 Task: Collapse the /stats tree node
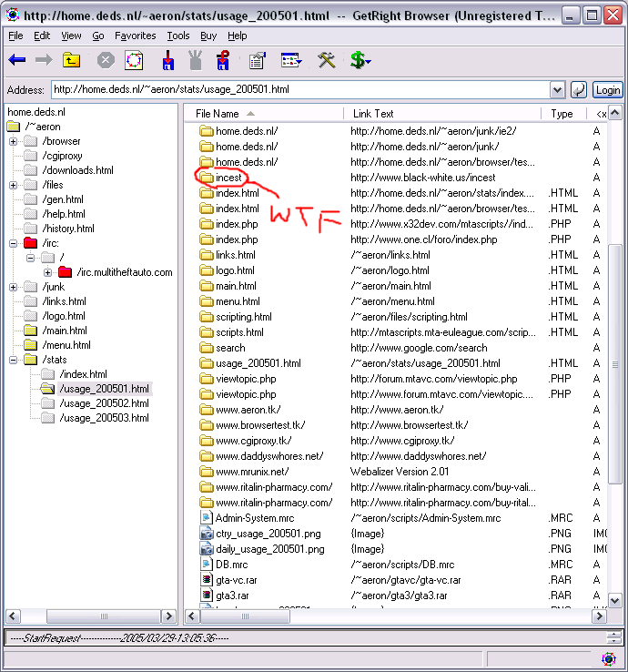click(14, 360)
